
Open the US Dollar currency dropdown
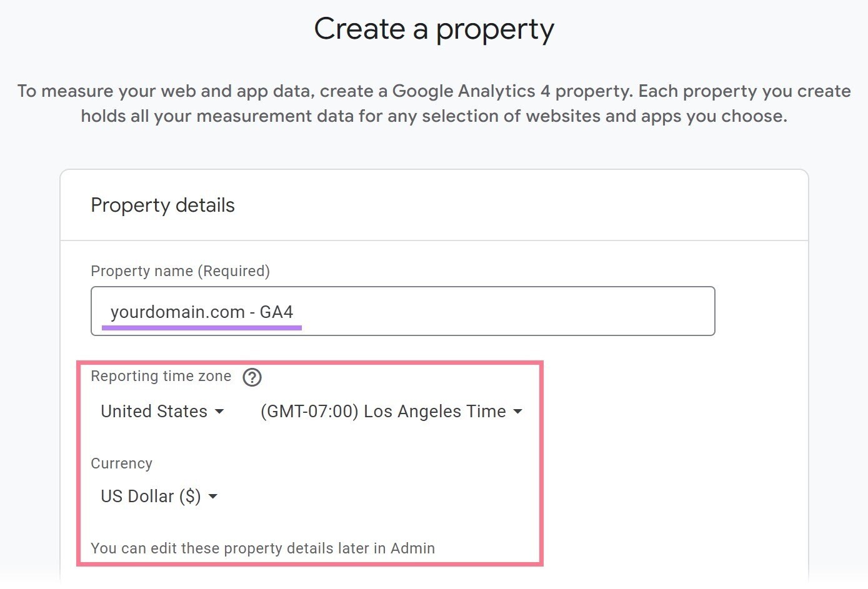click(x=151, y=496)
